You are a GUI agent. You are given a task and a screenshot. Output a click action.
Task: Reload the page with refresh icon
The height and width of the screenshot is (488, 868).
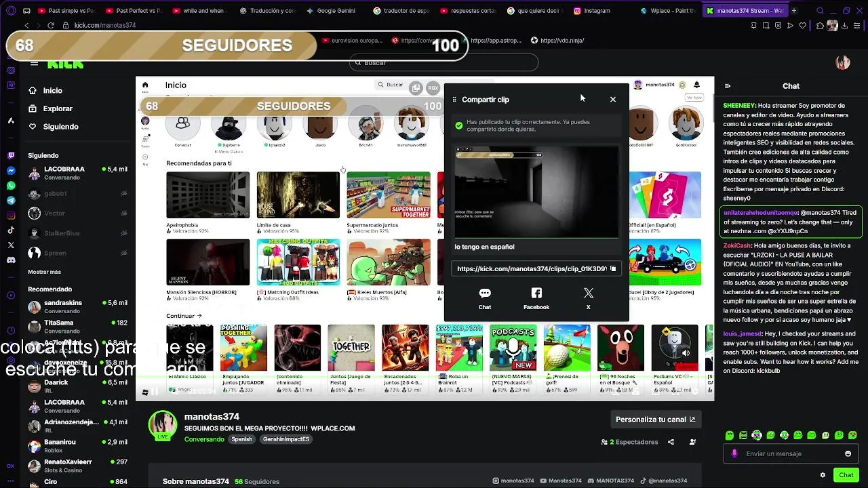[50, 25]
